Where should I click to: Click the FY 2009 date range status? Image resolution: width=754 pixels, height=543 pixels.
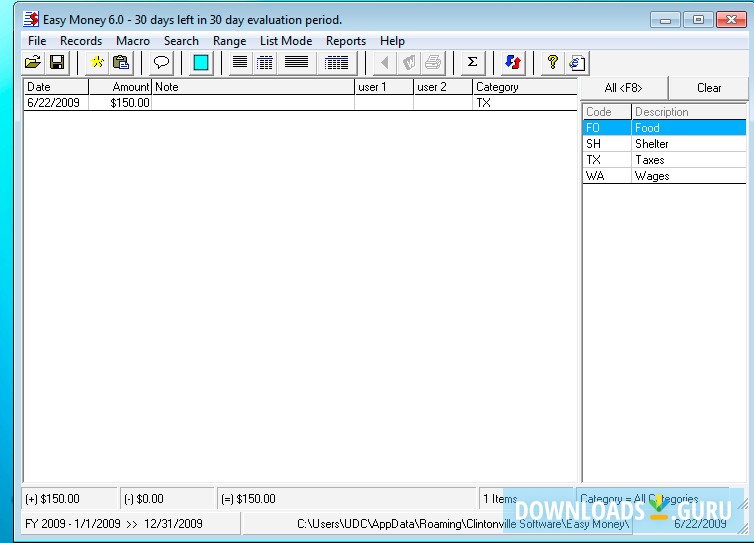[x=131, y=523]
